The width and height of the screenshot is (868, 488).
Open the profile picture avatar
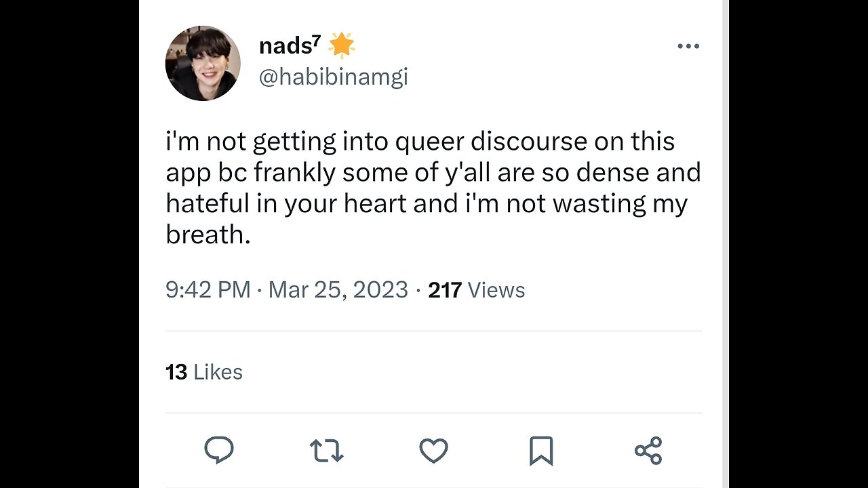[203, 64]
